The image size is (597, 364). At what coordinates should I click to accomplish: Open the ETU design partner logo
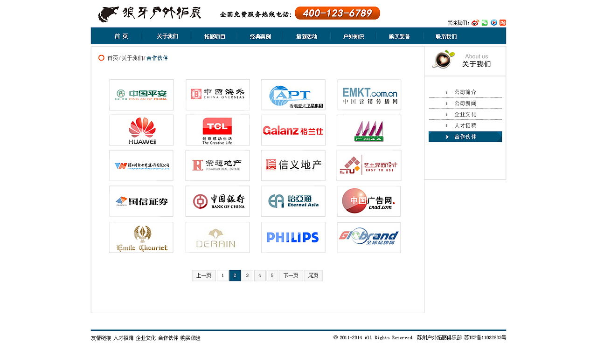tap(369, 165)
